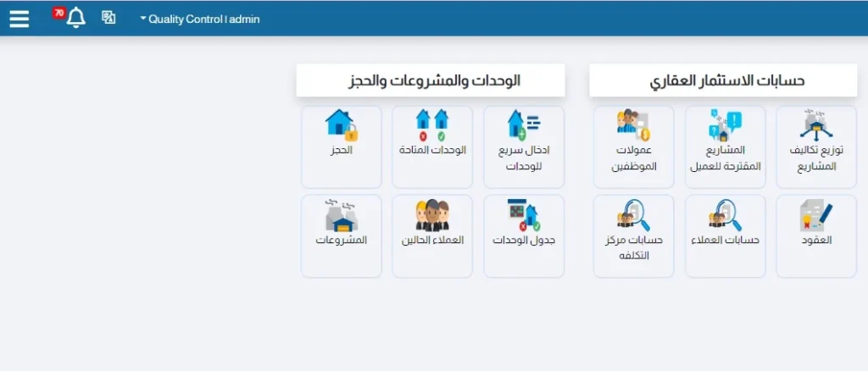Click the العقود text label
The image size is (868, 371).
coord(818,240)
